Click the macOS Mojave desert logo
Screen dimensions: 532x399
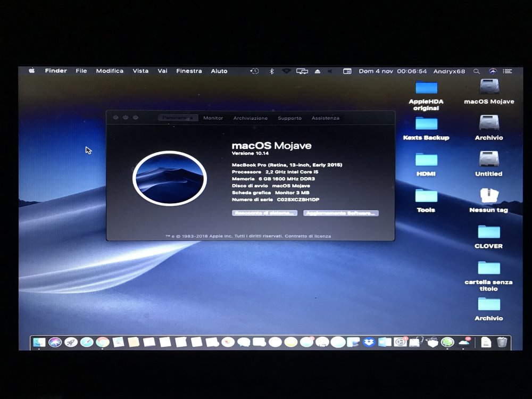coord(170,178)
